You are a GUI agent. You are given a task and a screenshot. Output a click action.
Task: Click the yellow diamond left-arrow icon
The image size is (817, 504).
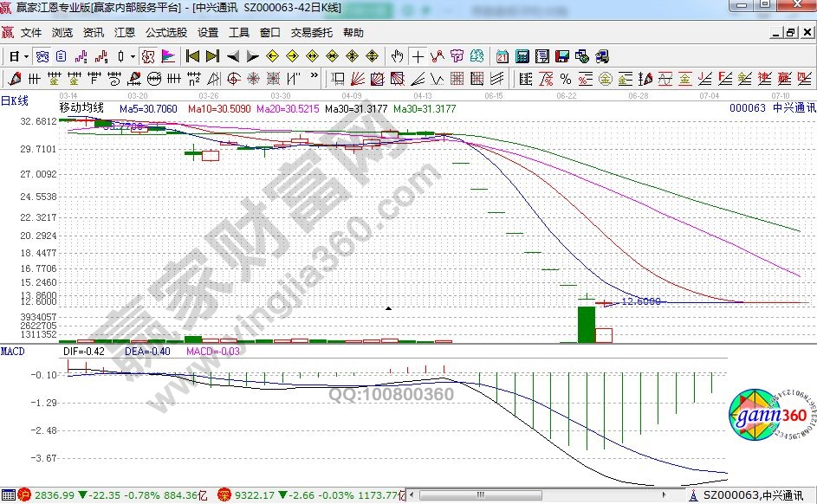click(272, 56)
